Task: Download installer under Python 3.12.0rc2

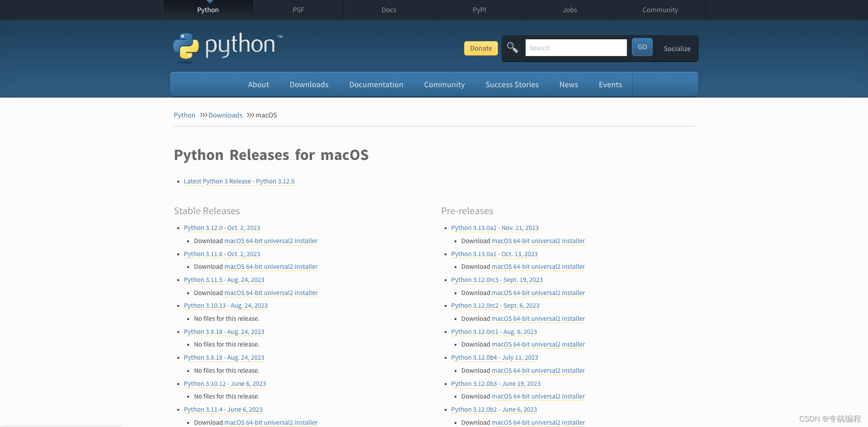Action: pyautogui.click(x=538, y=319)
